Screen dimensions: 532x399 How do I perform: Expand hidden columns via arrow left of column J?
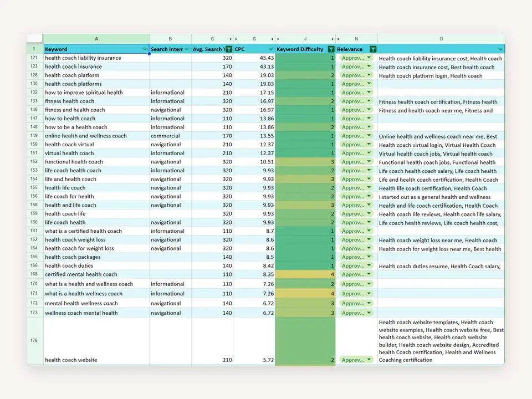click(x=278, y=39)
